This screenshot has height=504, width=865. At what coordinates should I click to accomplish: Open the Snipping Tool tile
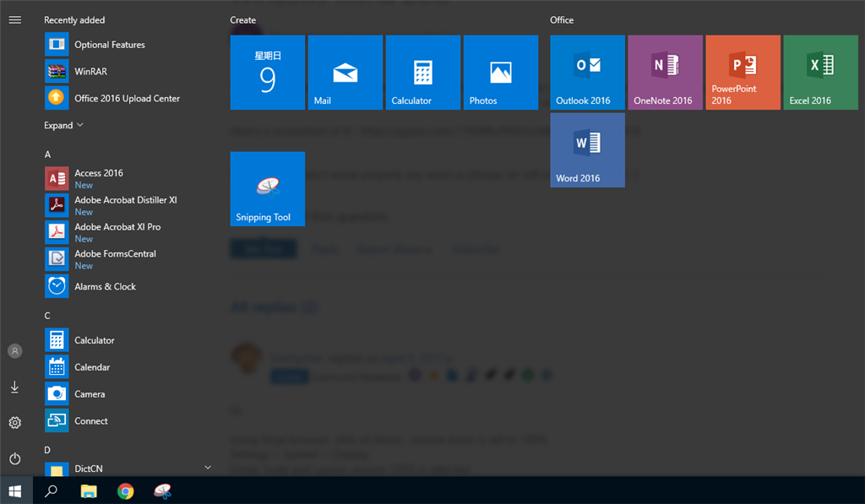(268, 188)
